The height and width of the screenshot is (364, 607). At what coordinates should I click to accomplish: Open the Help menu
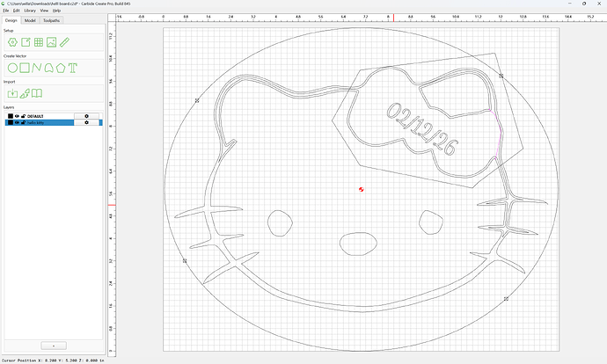[56, 11]
